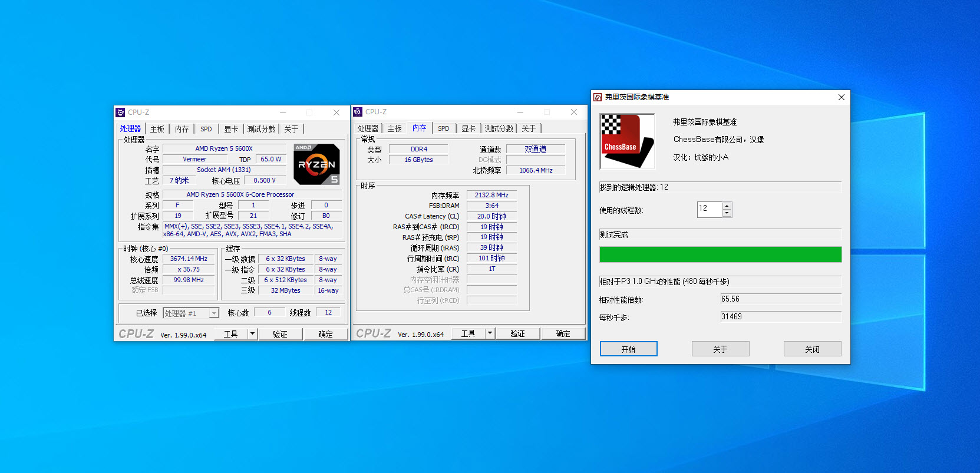
Task: Click the ChessBase logo image
Action: click(627, 141)
